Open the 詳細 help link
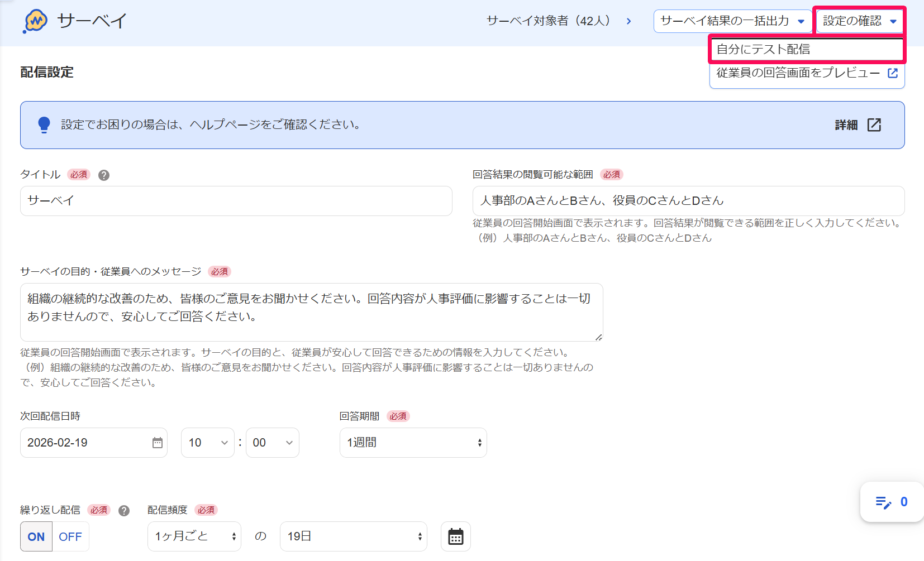 click(858, 125)
